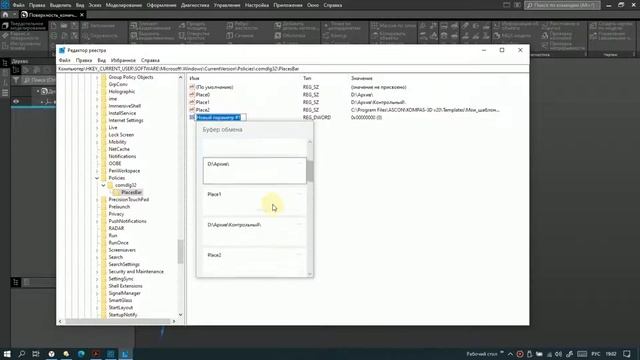
Task: Select the Privacy key folder icon
Action: (x=104, y=214)
